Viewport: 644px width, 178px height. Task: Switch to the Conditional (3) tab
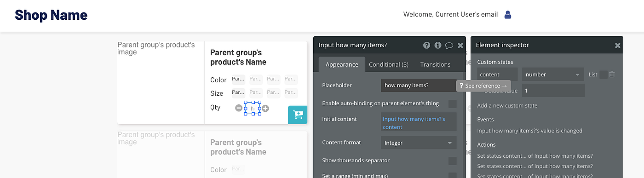(389, 64)
